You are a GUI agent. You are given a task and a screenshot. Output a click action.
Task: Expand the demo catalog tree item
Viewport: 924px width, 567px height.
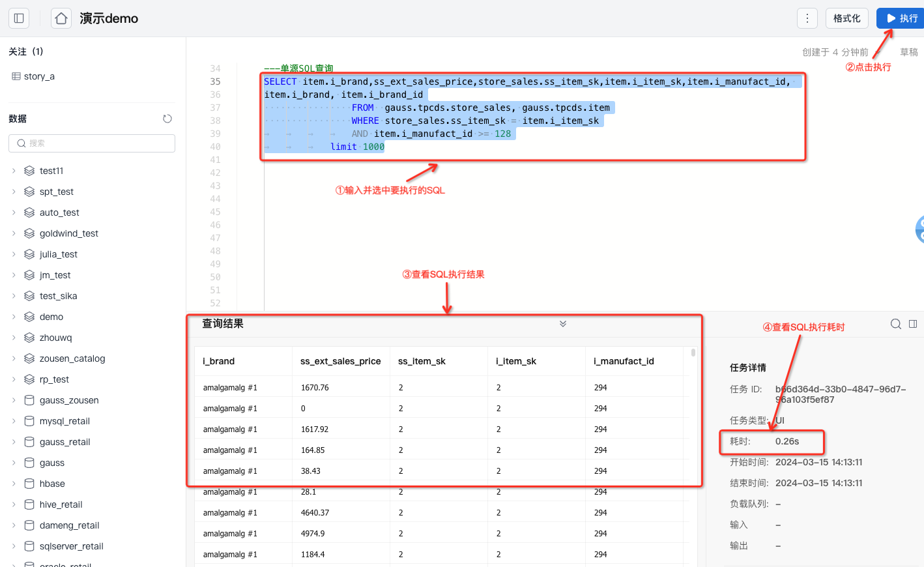(x=14, y=317)
